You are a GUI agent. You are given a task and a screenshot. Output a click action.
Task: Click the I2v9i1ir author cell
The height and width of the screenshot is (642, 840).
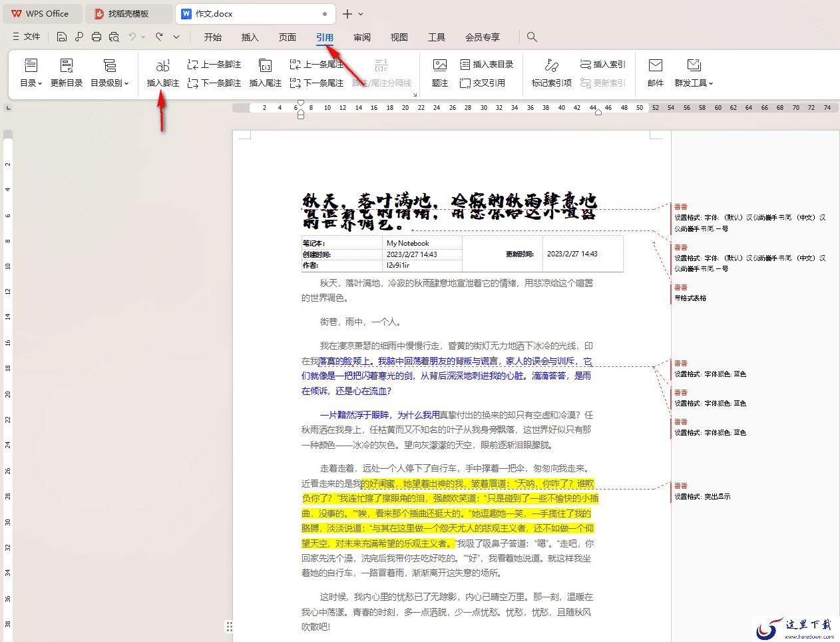[x=423, y=265]
